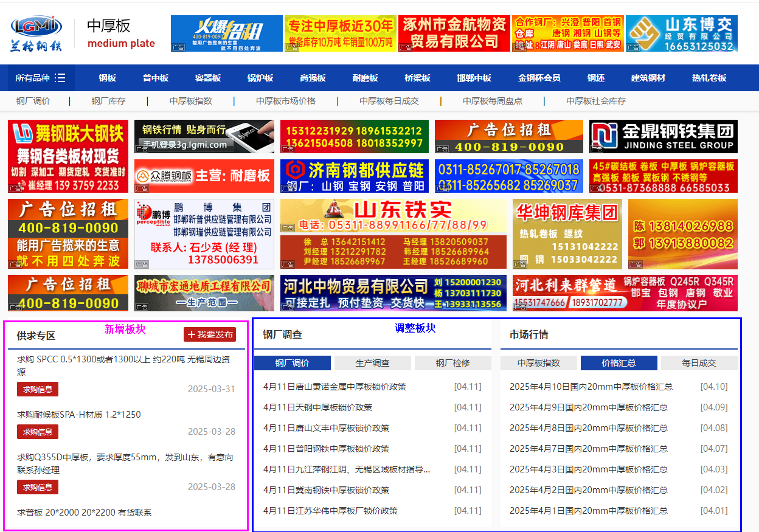Open 中厚板指数 sub-navigation link
The width and height of the screenshot is (759, 532).
(x=191, y=101)
